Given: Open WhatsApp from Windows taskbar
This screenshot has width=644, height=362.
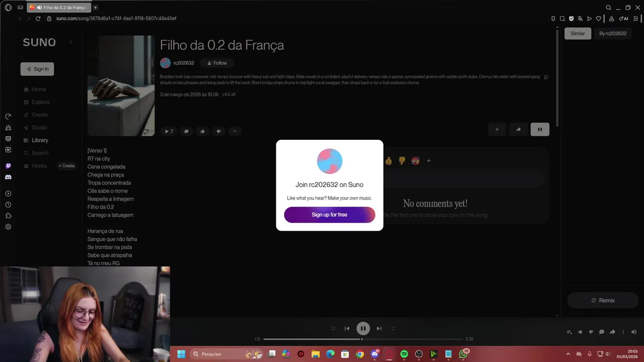Looking at the screenshot, I should coord(463,354).
